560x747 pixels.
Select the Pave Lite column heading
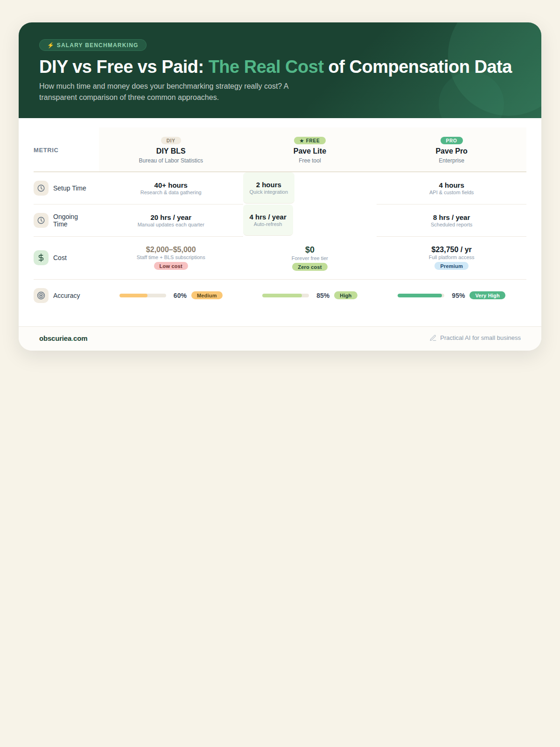click(x=310, y=151)
